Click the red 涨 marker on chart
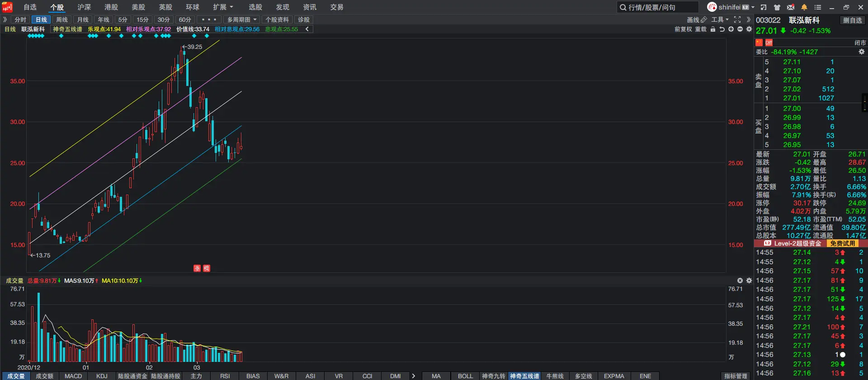The image size is (868, 380). coord(197,268)
